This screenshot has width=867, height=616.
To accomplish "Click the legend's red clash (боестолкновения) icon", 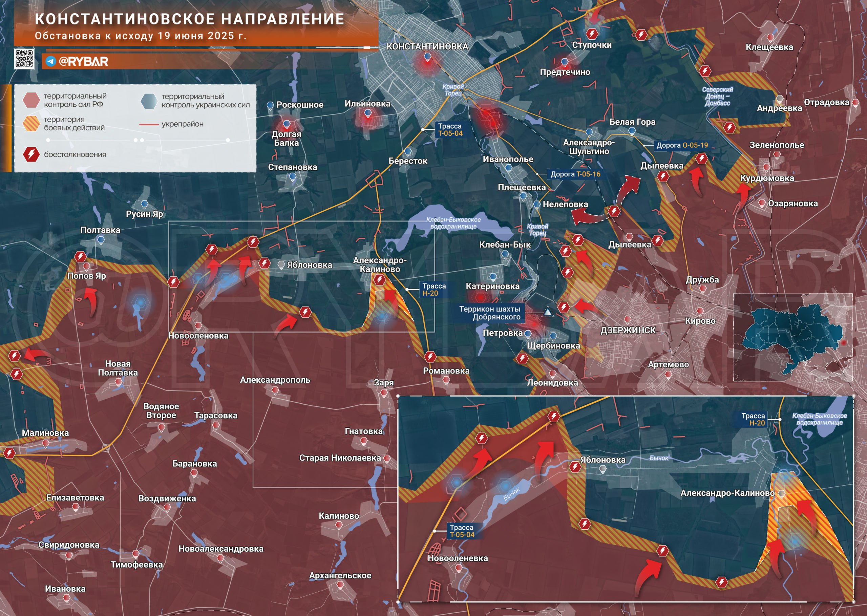I will (31, 154).
